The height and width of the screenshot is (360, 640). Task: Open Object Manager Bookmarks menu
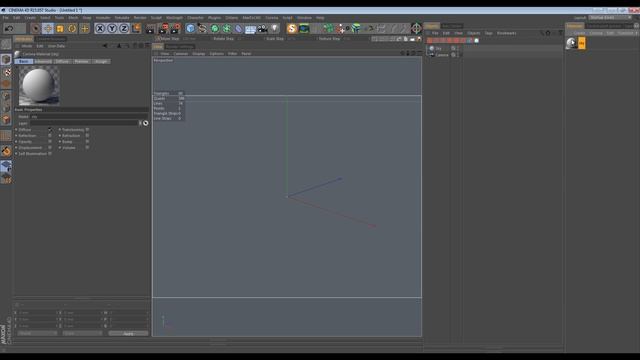[507, 33]
